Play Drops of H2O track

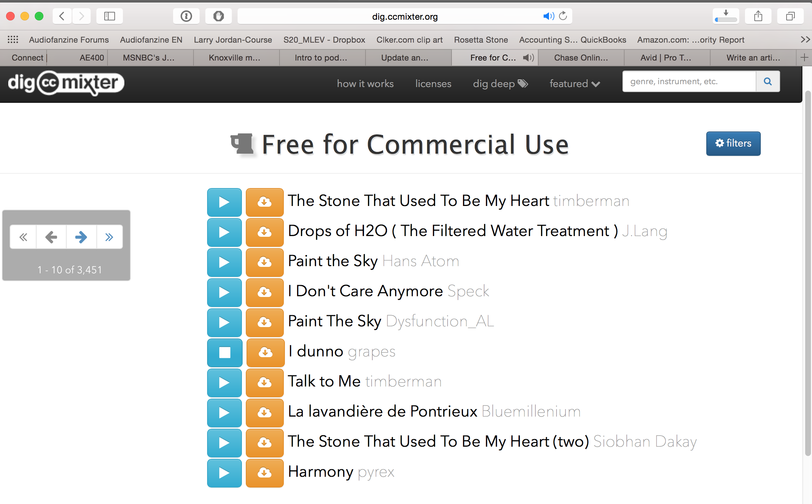pyautogui.click(x=224, y=232)
